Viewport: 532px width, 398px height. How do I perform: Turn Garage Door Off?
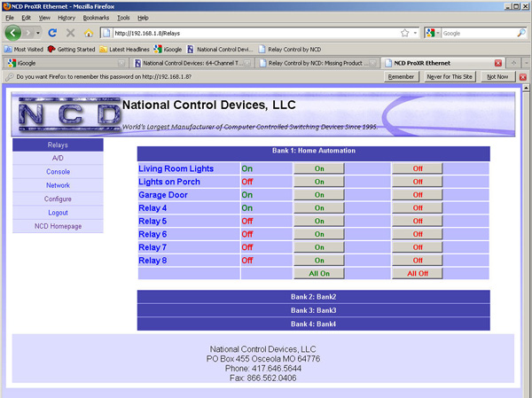[x=418, y=195]
